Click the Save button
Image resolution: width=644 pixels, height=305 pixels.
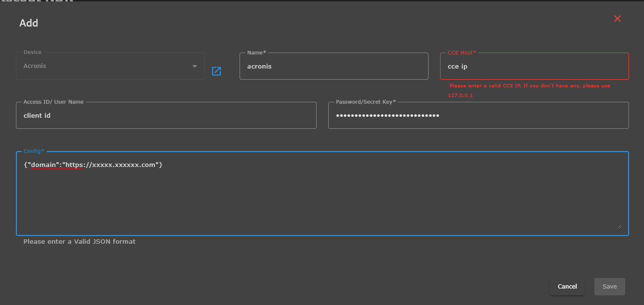click(610, 287)
